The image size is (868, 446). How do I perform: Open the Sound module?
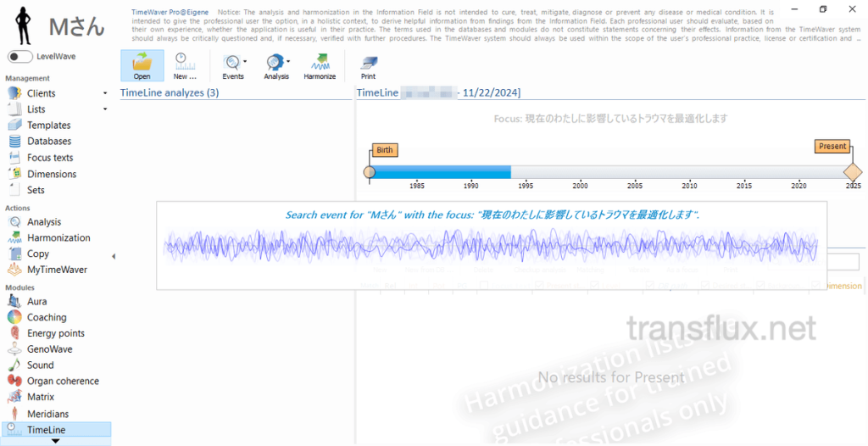click(x=40, y=365)
